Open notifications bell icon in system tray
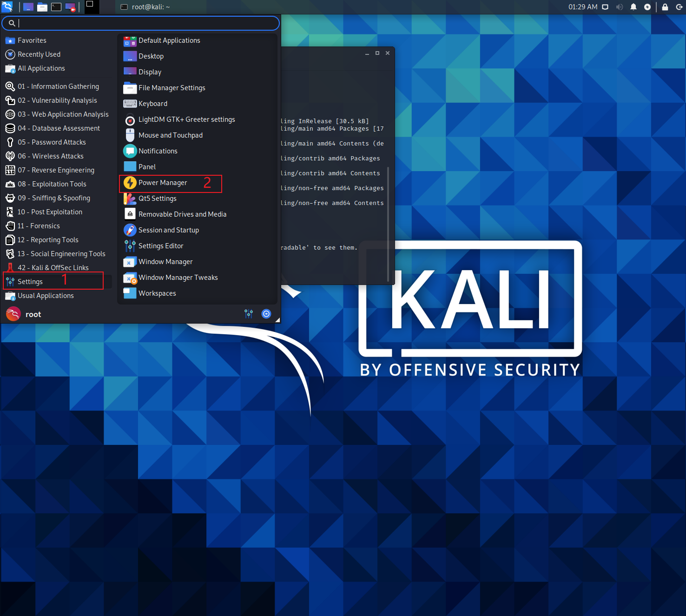 (x=633, y=7)
